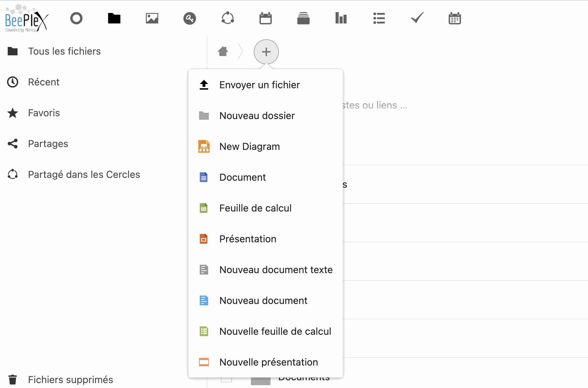Select Feuille de calcul option
Screen dimensions: 588x388
coord(255,208)
